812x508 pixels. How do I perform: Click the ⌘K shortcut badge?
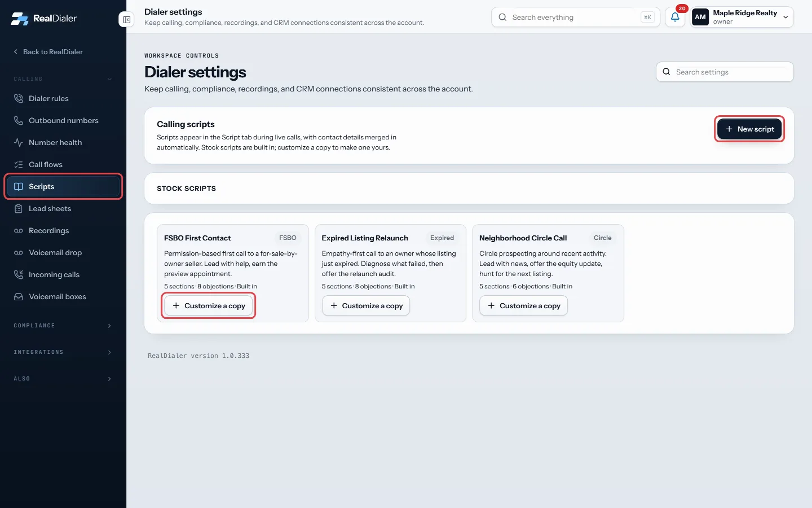[647, 17]
